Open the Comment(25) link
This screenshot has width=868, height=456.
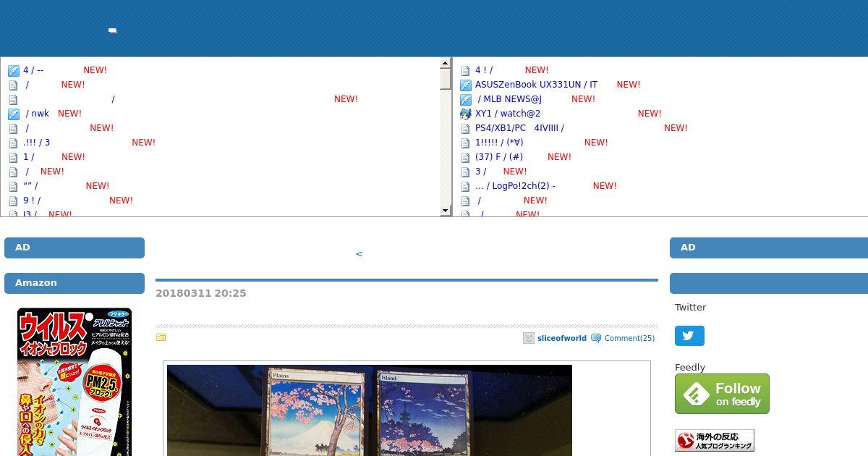click(629, 338)
